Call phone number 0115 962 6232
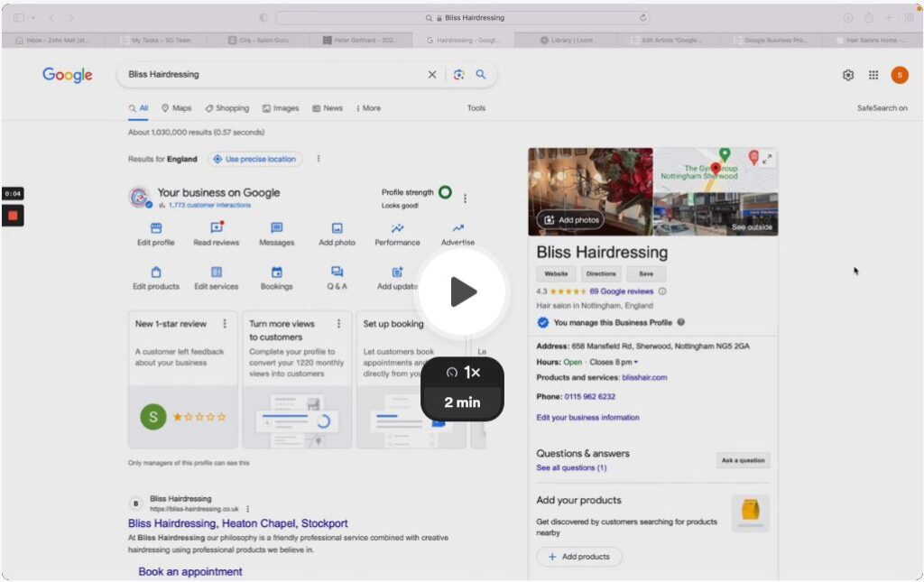Image resolution: width=924 pixels, height=582 pixels. [590, 397]
